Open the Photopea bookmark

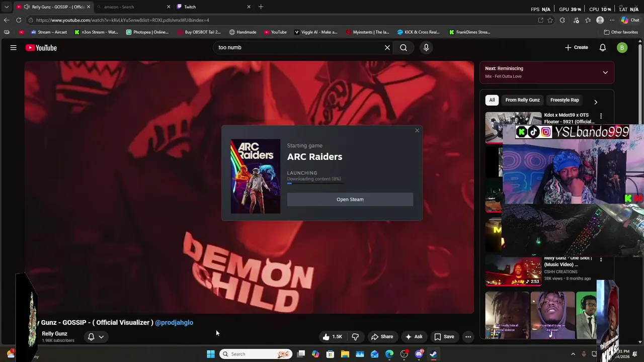tap(147, 32)
